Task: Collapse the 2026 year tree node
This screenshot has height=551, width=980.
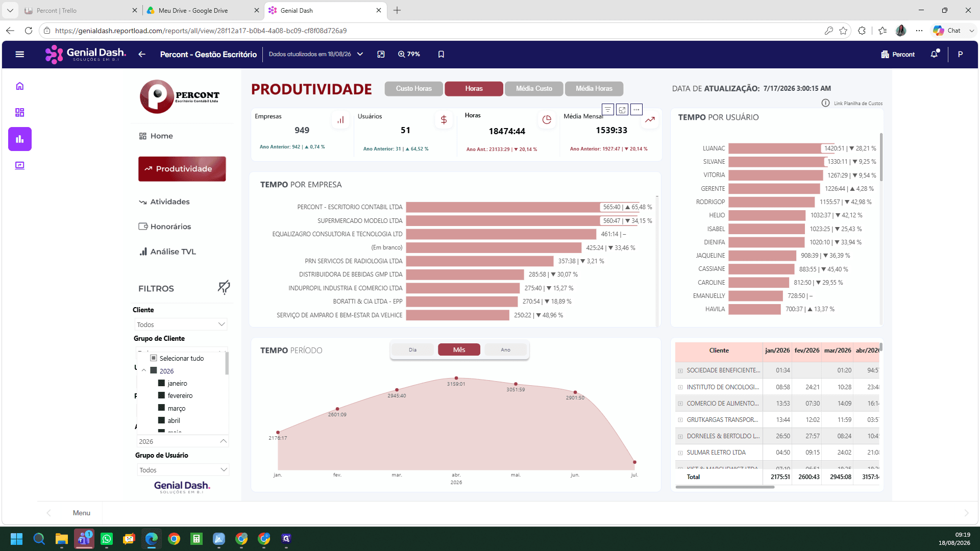Action: click(x=144, y=371)
